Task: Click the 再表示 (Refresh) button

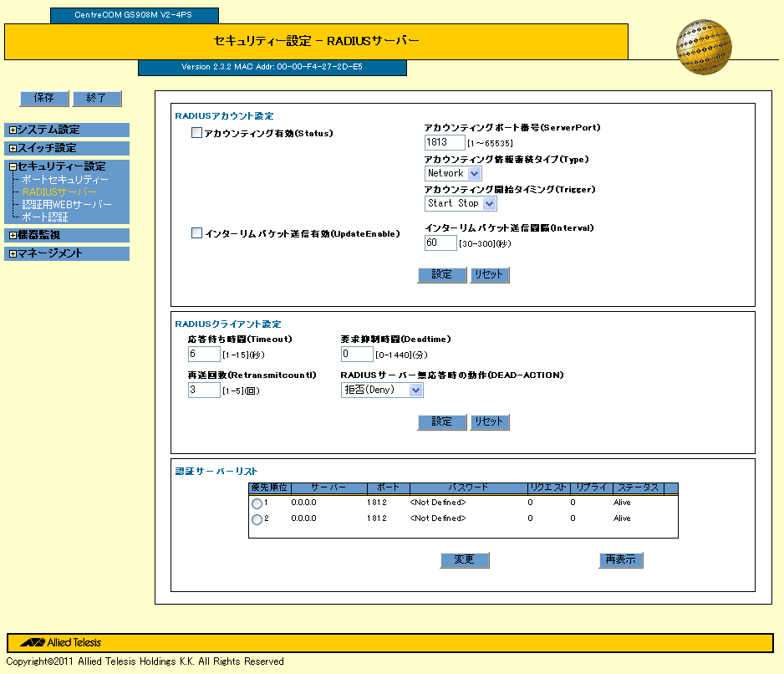Action: pos(621,560)
